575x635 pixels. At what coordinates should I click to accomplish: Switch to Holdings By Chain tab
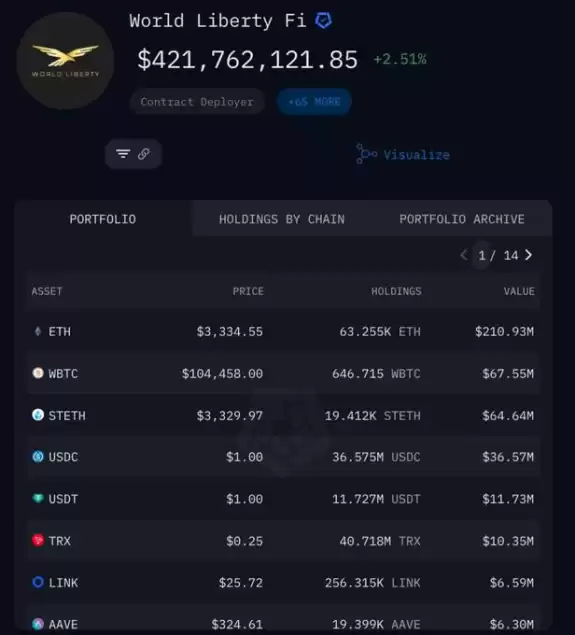(282, 219)
